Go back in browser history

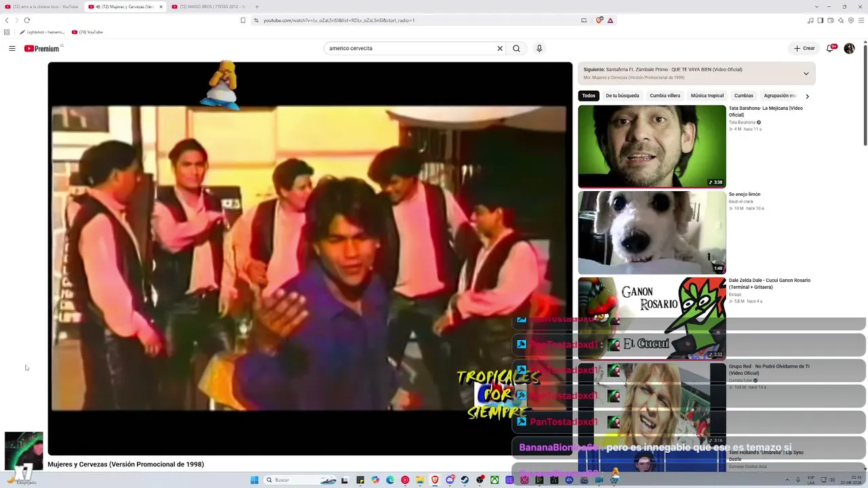click(7, 20)
